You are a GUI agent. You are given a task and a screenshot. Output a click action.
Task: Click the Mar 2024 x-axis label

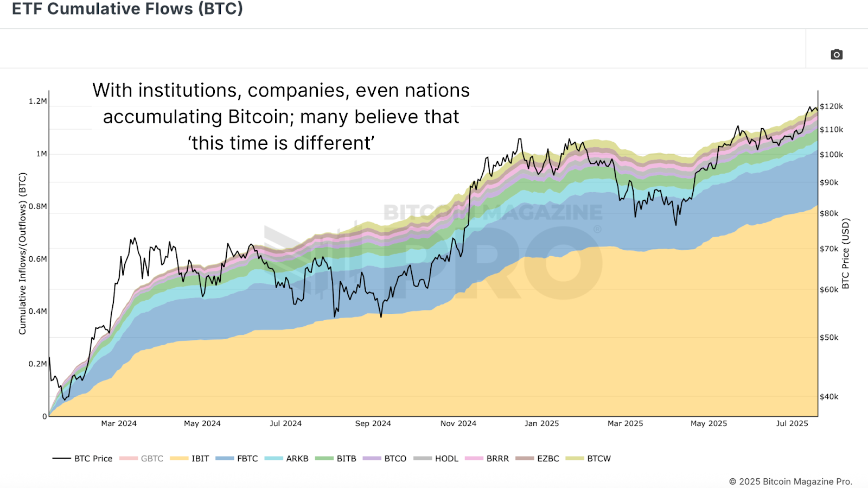(x=119, y=423)
